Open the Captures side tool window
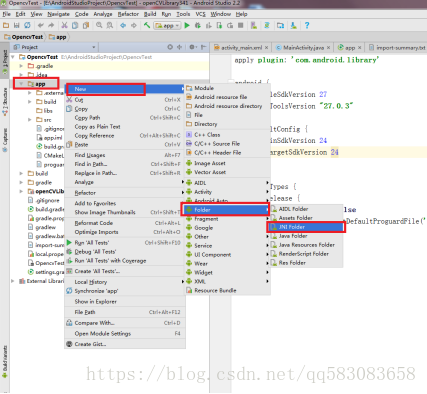This screenshot has width=427, height=394. pos(5,140)
